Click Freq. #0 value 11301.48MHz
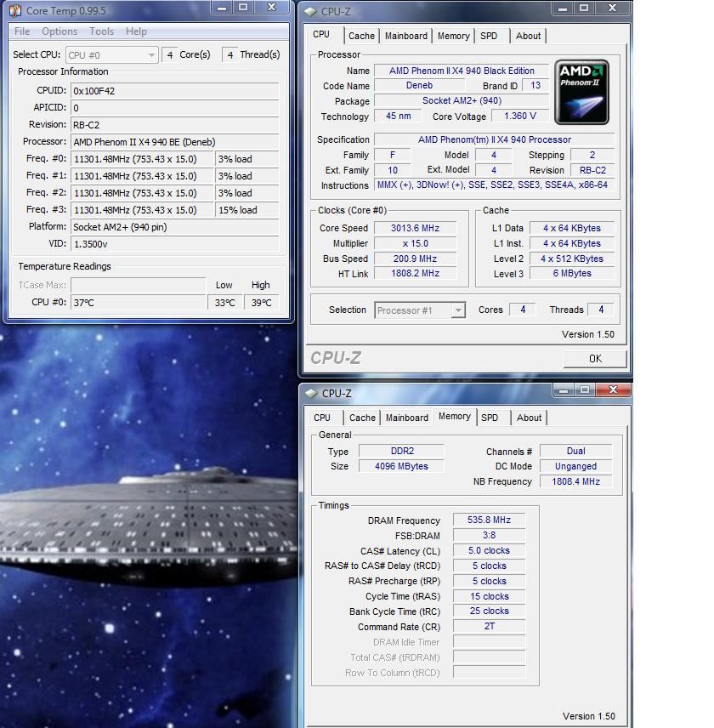The height and width of the screenshot is (728, 714). tap(141, 159)
